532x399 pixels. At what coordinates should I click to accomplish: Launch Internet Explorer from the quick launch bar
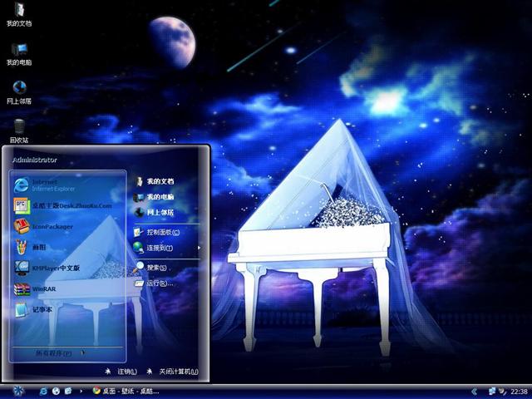43,392
